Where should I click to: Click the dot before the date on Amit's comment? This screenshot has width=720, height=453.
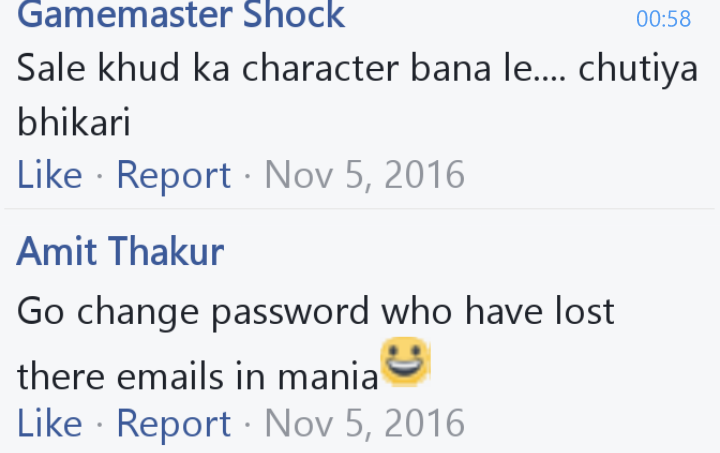(x=248, y=424)
